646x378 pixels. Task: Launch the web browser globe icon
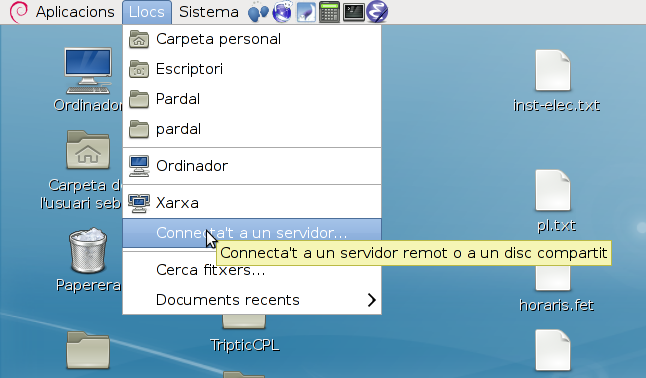(x=282, y=12)
